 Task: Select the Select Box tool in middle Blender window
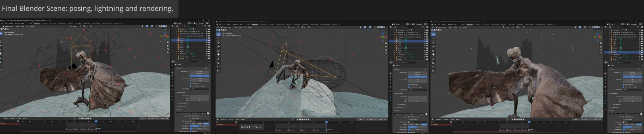[219, 34]
